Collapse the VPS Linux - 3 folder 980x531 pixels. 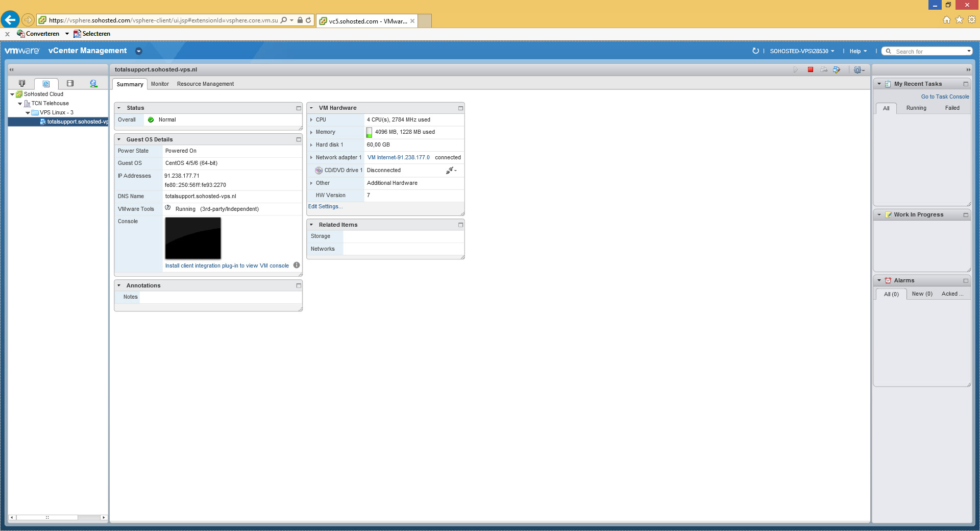(28, 113)
